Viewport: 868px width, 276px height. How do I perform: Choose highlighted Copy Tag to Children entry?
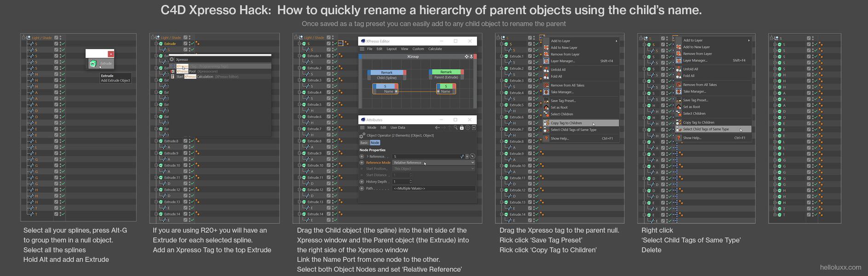[581, 123]
